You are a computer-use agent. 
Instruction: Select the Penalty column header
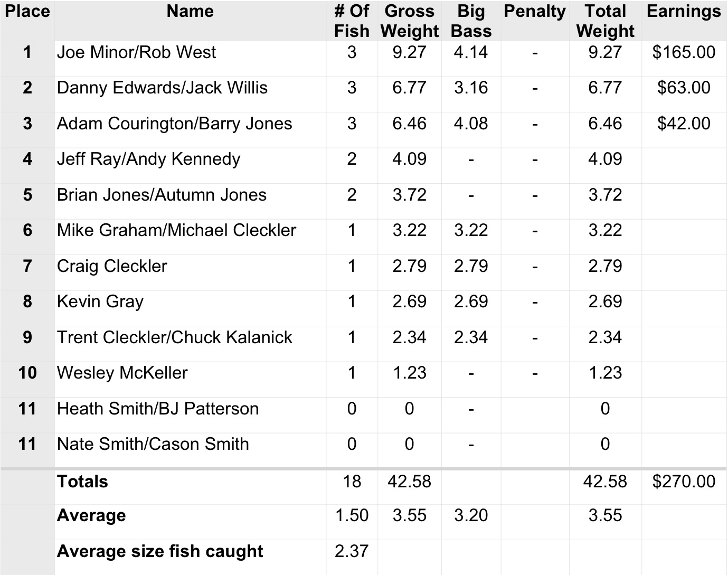(534, 12)
